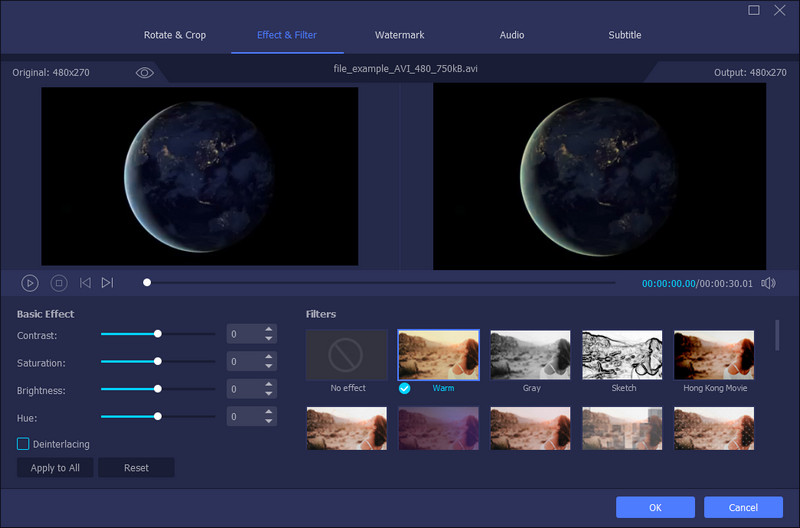Mute the volume speaker icon
800x528 pixels.
pos(768,283)
